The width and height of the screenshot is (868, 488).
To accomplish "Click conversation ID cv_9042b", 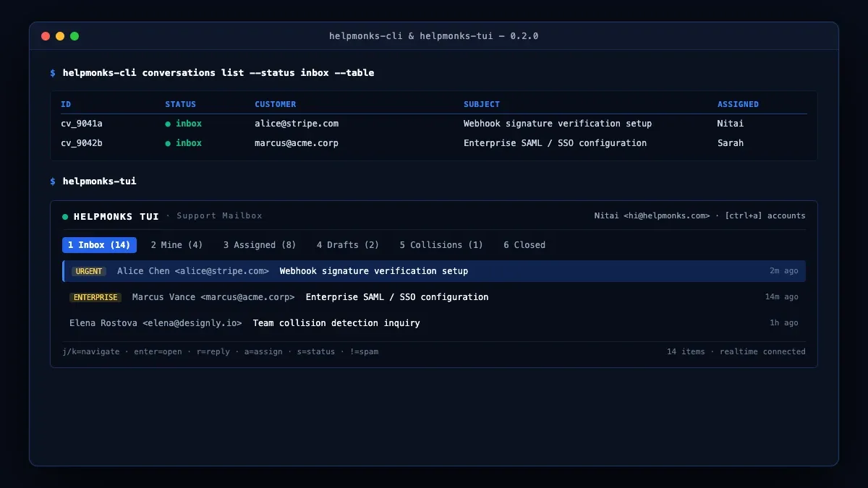I will [x=82, y=143].
